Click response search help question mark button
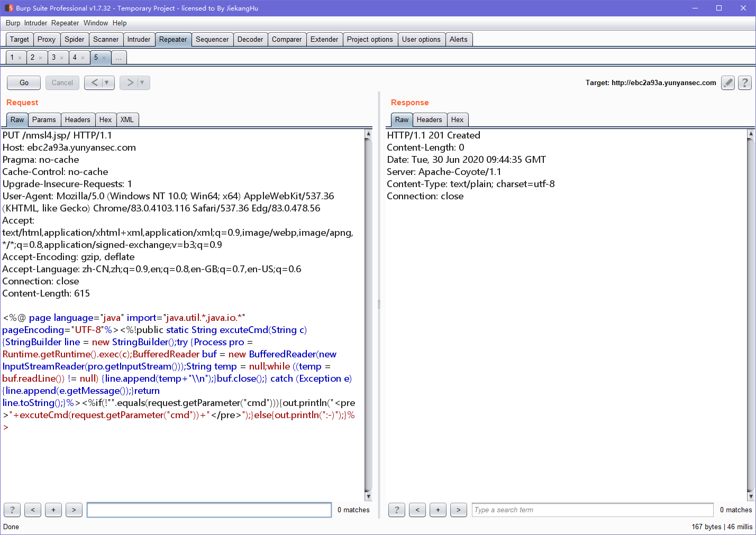This screenshot has height=535, width=756. (x=397, y=510)
